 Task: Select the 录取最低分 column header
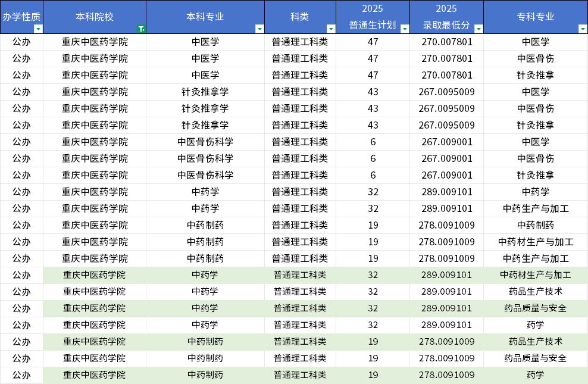tap(445, 16)
